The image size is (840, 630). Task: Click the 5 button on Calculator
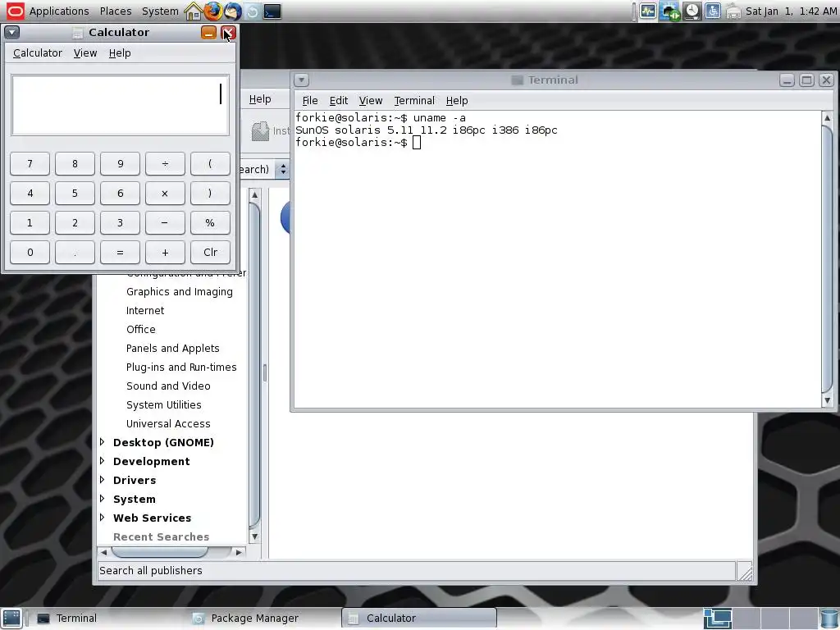(x=75, y=194)
